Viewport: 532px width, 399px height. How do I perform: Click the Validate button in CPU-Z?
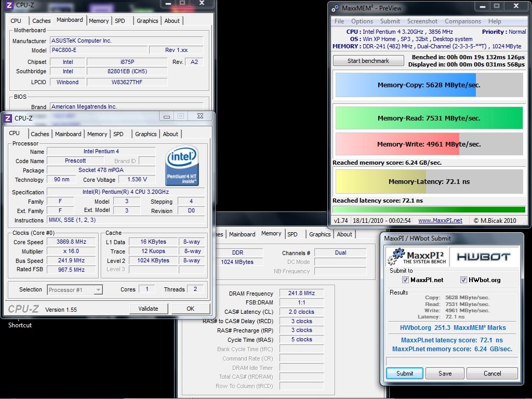tap(148, 309)
